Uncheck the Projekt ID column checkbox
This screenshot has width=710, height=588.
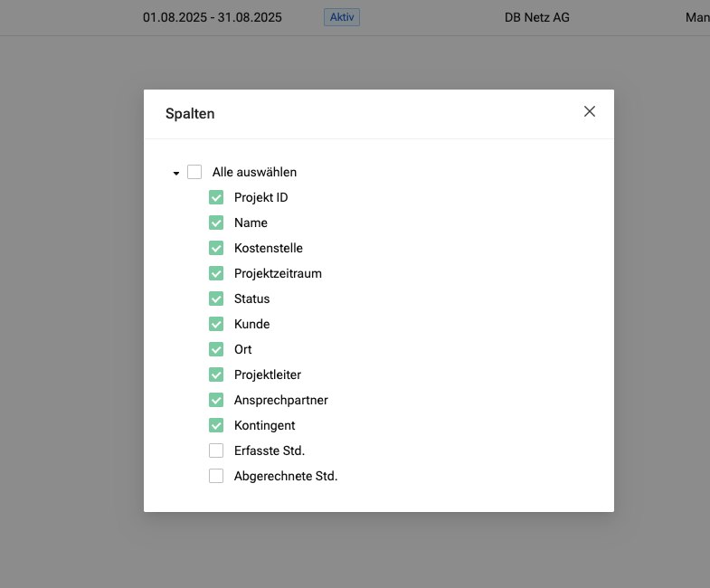point(216,197)
